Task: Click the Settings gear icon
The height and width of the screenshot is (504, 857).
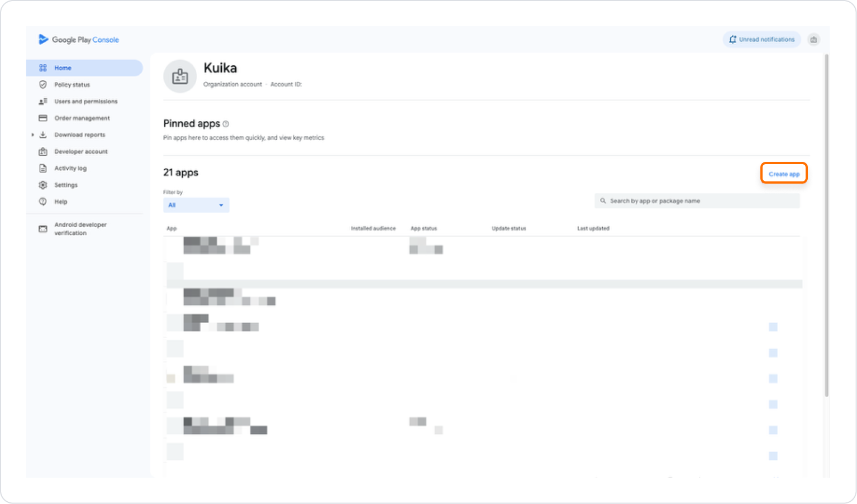Action: click(x=43, y=185)
